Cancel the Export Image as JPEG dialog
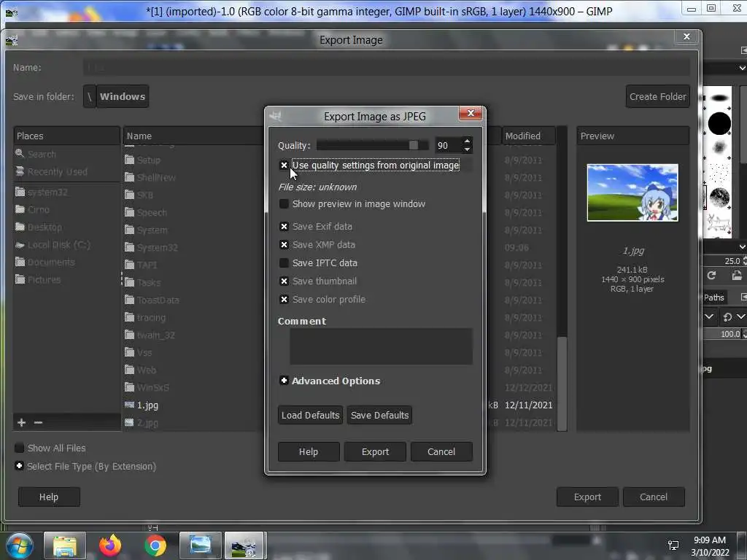The width and height of the screenshot is (747, 560). tap(441, 451)
